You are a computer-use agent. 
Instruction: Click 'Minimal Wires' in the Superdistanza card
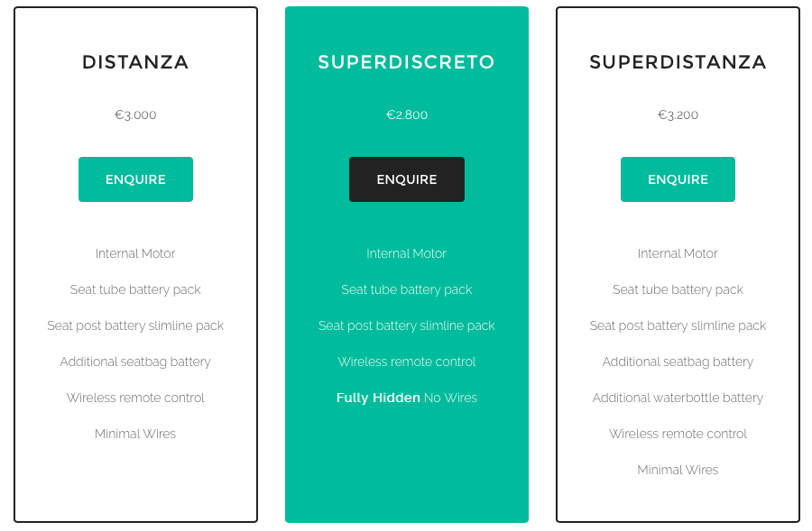pyautogui.click(x=678, y=470)
